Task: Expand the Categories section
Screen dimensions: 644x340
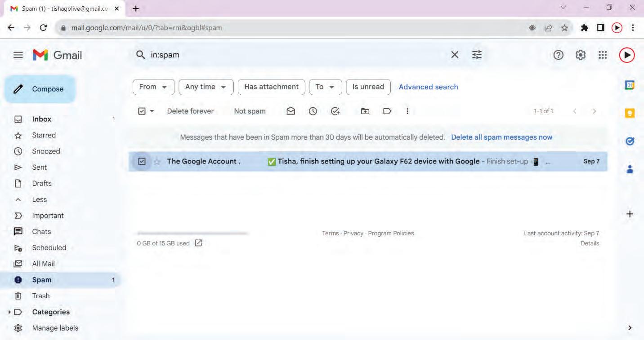Action: [10, 312]
